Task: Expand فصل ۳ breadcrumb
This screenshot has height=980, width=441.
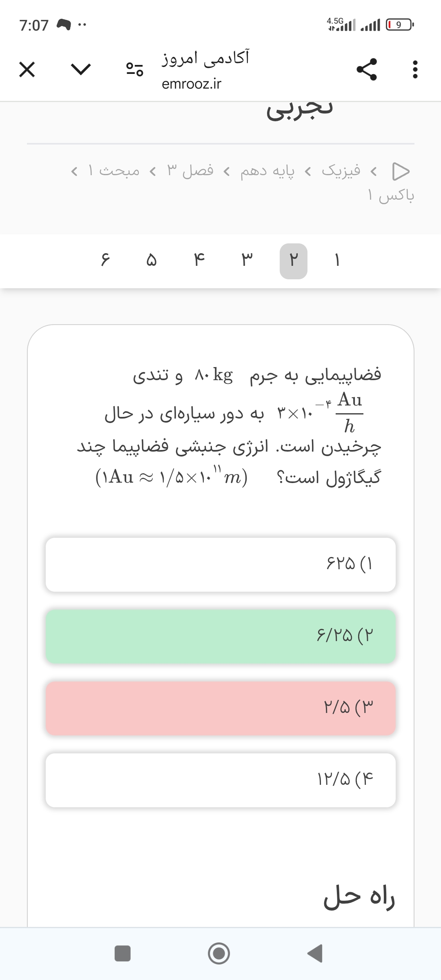Action: tap(190, 171)
